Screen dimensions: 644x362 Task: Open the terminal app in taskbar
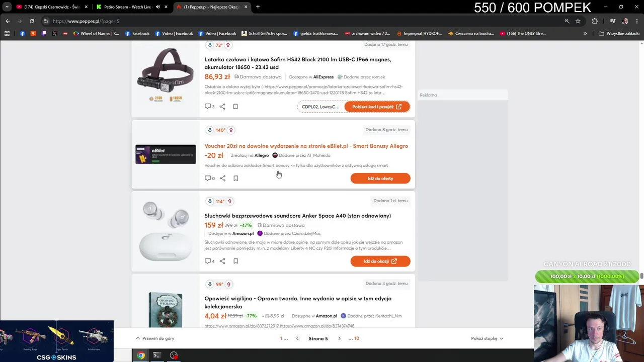click(157, 355)
